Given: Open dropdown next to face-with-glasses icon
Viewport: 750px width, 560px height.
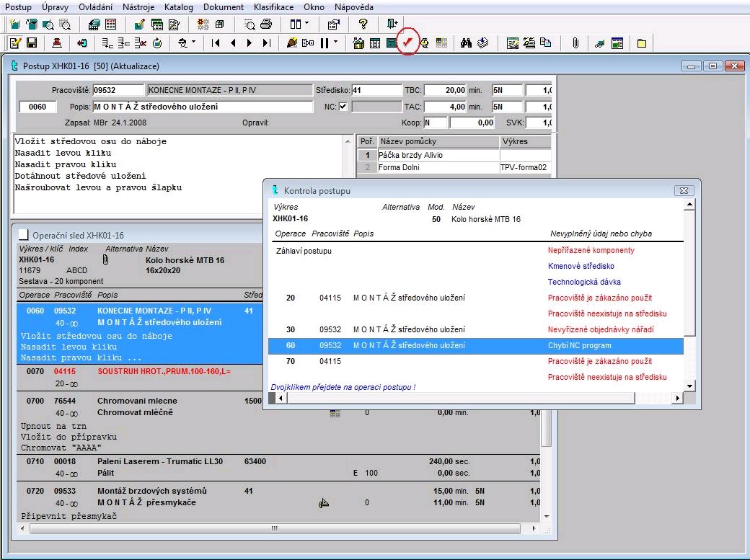Looking at the screenshot, I should pyautogui.click(x=194, y=42).
